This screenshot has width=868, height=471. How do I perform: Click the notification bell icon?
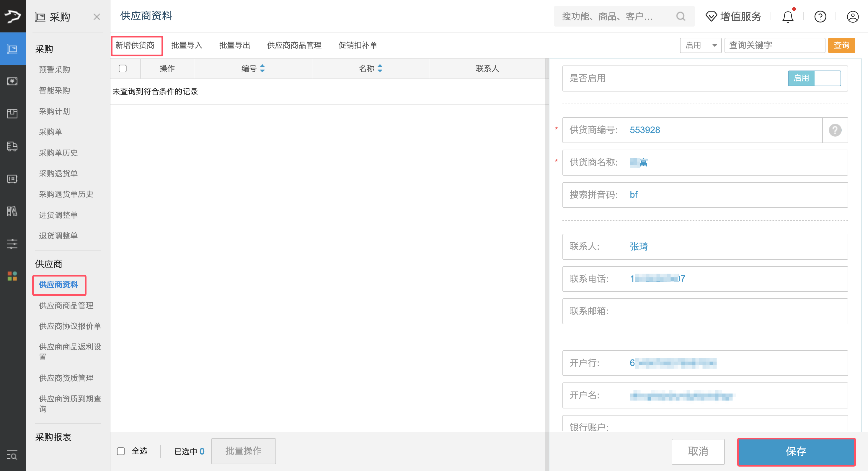787,16
